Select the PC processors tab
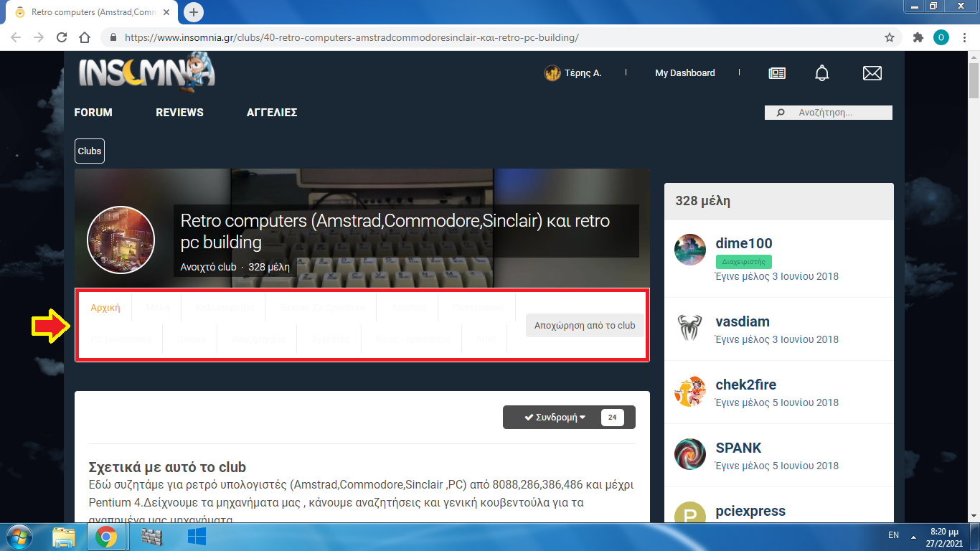This screenshot has width=980, height=551. (121, 339)
